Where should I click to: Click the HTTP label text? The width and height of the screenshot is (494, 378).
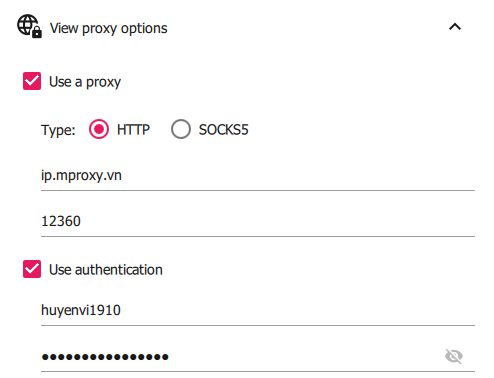pos(133,130)
